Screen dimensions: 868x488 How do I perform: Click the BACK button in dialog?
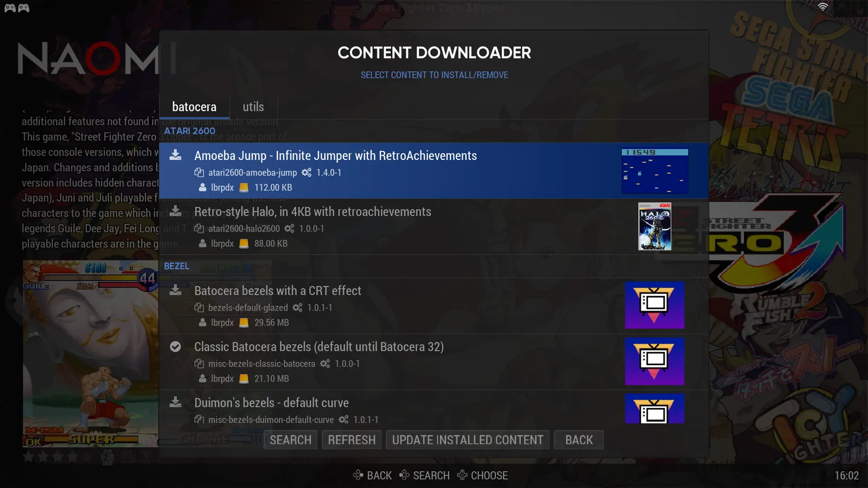coord(578,440)
